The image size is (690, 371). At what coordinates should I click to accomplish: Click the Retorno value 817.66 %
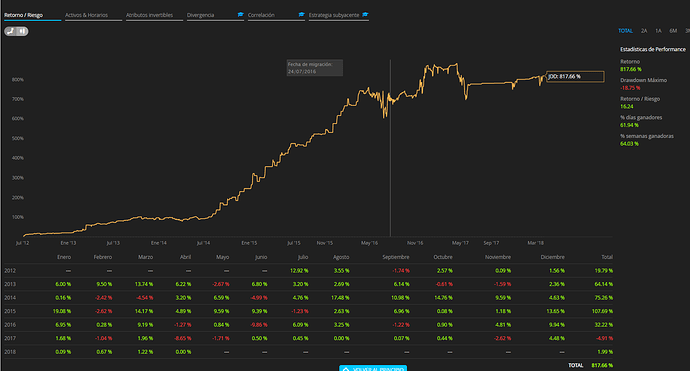click(631, 70)
